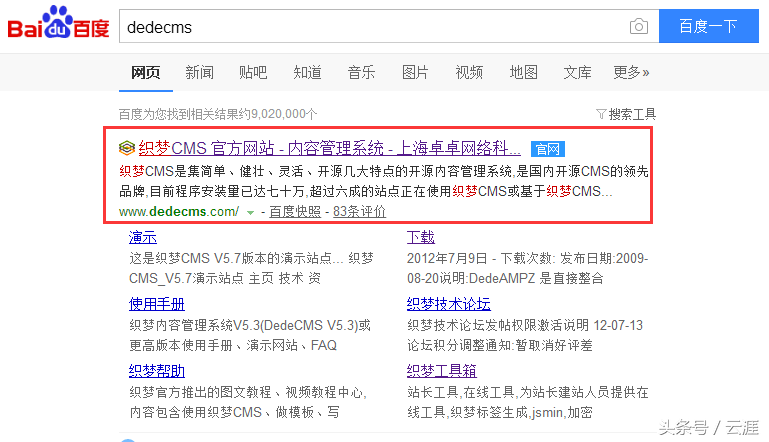Open the 地图 tab
This screenshot has height=442, width=769.
point(523,73)
